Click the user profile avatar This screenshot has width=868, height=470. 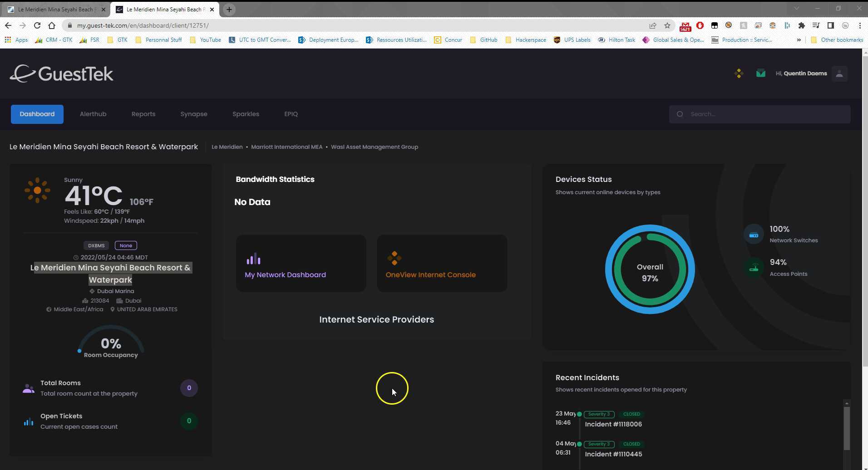pos(839,73)
